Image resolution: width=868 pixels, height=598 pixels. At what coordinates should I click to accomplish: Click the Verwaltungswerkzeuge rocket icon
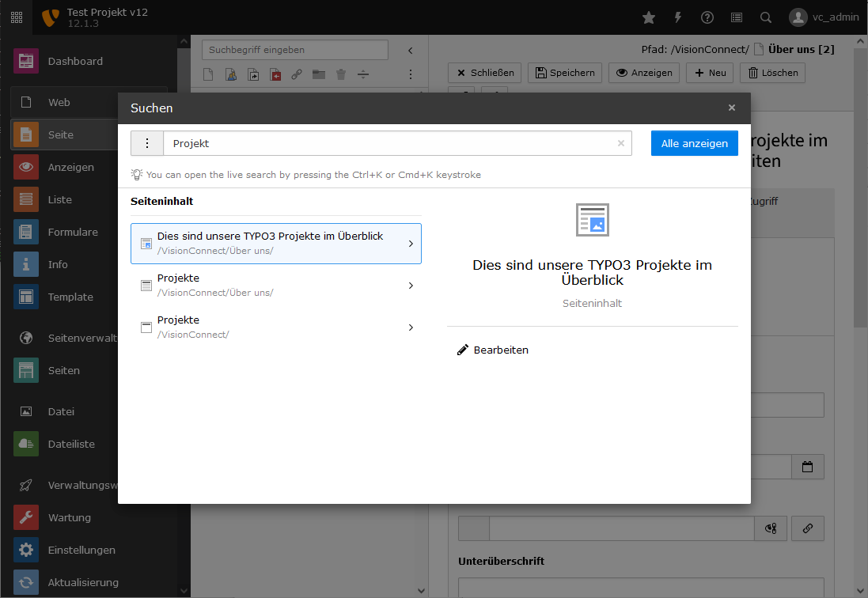pos(26,485)
